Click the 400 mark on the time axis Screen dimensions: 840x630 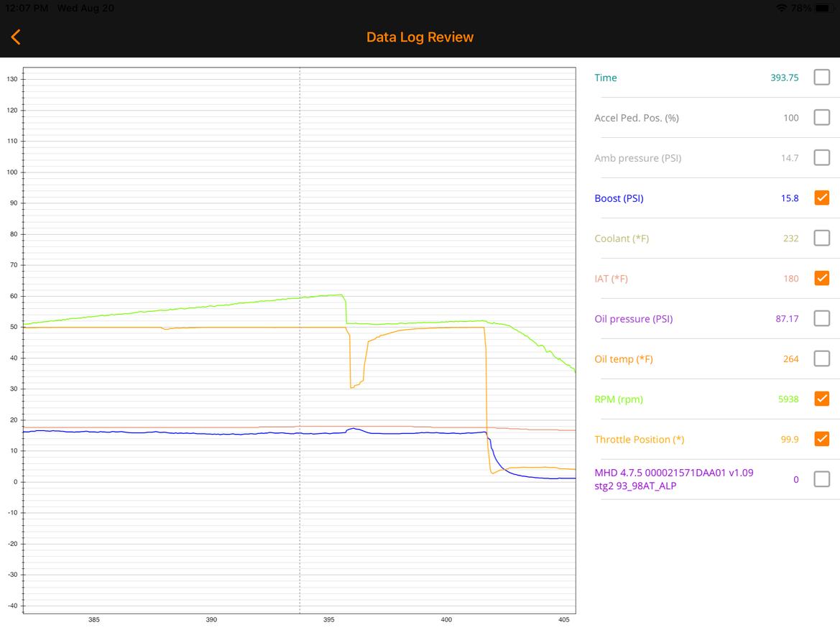pyautogui.click(x=446, y=619)
